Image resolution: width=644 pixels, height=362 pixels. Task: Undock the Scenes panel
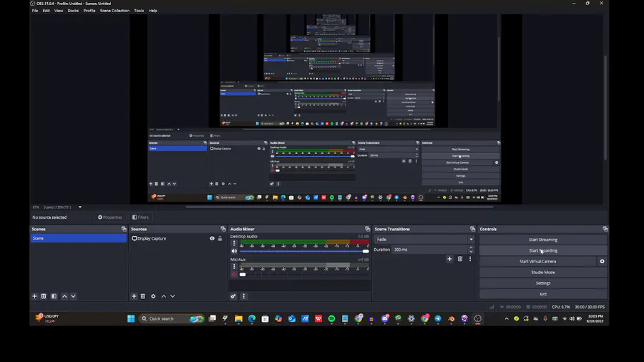[124, 229]
